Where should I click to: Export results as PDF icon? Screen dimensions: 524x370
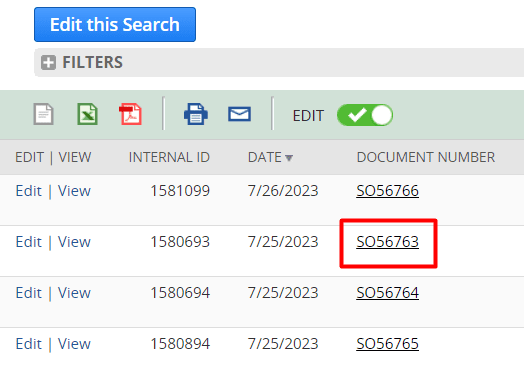pyautogui.click(x=131, y=114)
